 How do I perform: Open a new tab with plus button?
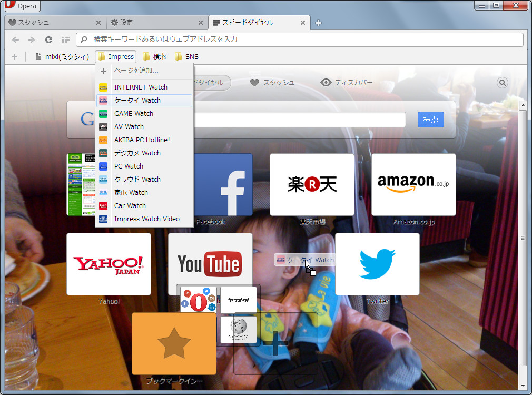pyautogui.click(x=318, y=23)
